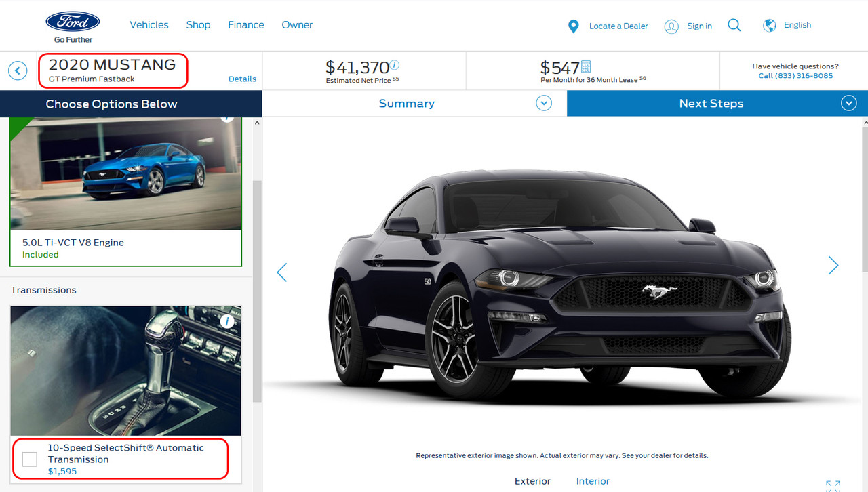Screen dimensions: 868x492
Task: Go back using the circled left arrow
Action: [x=18, y=70]
